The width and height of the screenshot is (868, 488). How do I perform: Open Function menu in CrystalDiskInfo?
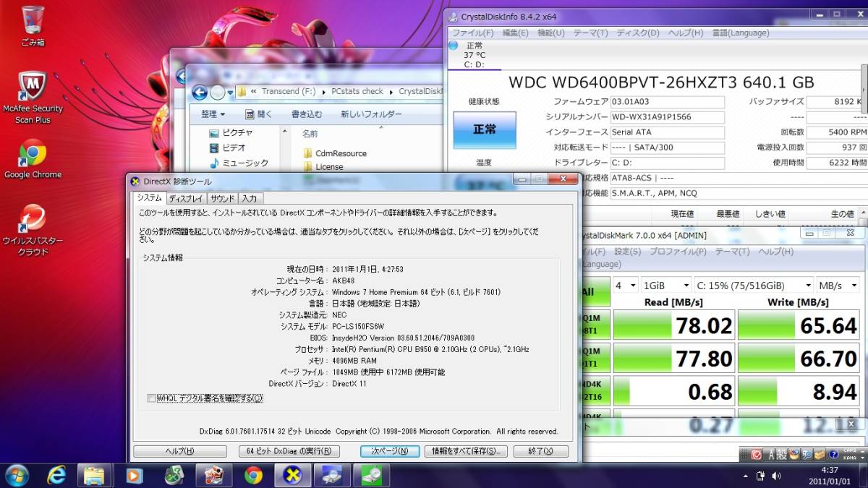coord(550,33)
